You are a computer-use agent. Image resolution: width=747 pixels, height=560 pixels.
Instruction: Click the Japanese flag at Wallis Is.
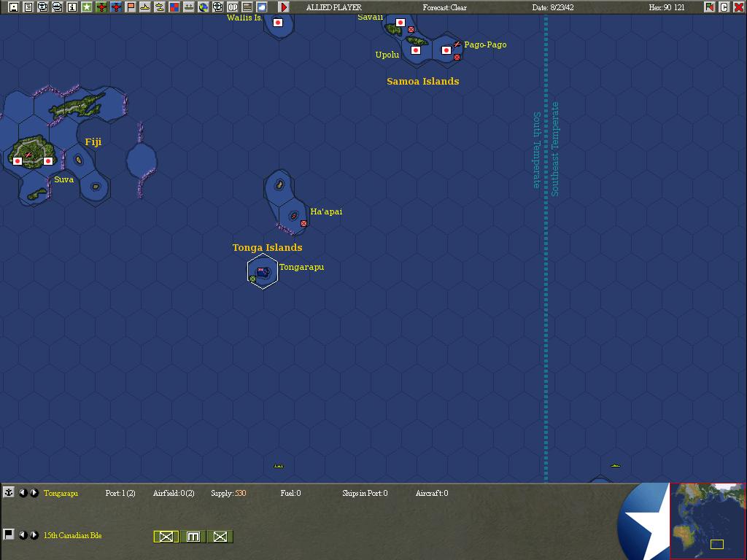click(278, 23)
